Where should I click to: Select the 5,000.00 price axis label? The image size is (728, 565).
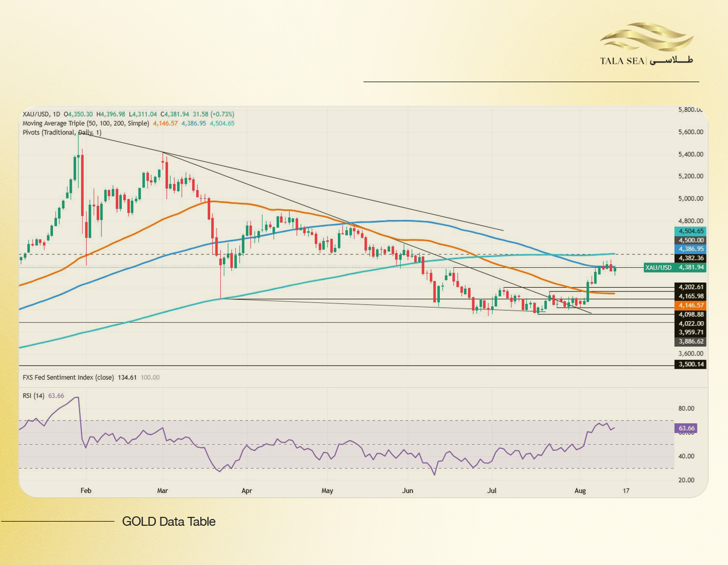tap(691, 199)
